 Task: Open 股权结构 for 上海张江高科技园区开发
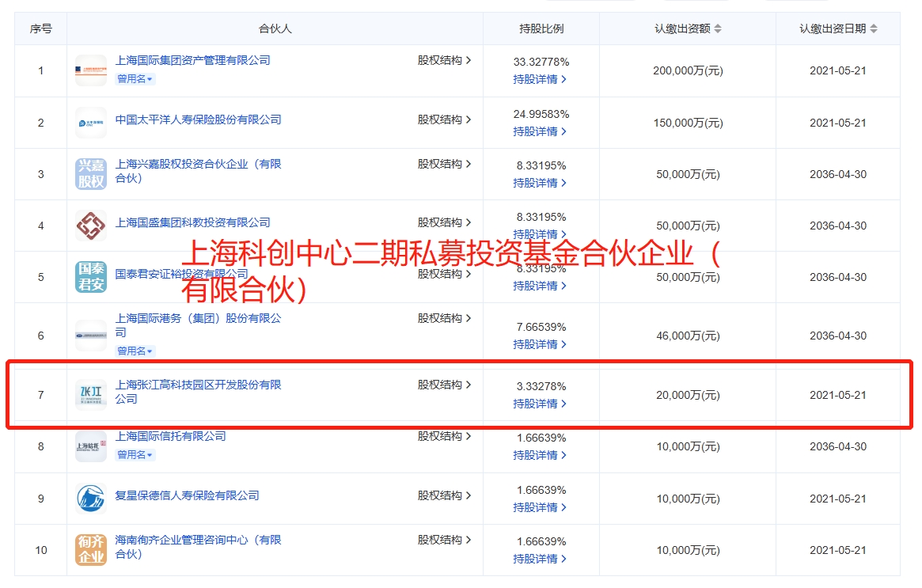pos(445,385)
